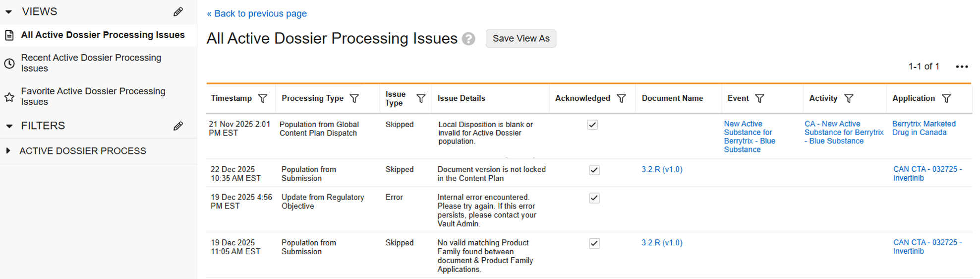
Task: Expand the ACTIVE DOSSIER PROCESS filter
Action: coord(8,151)
